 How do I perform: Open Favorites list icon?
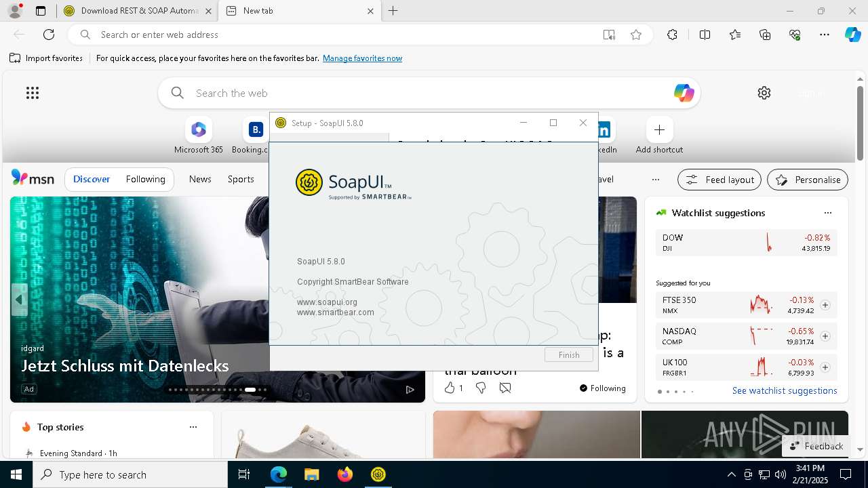(735, 35)
